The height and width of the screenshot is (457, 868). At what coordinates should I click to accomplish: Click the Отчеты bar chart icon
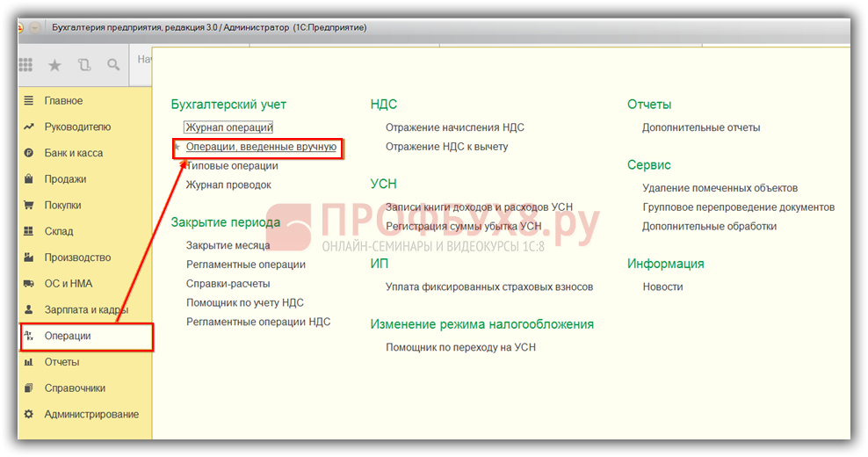[x=29, y=362]
